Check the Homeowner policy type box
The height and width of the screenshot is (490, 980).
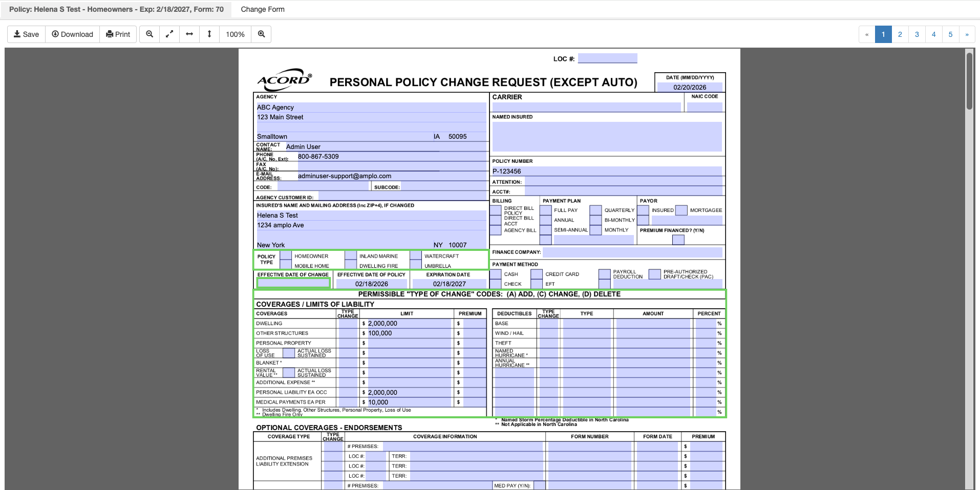[x=286, y=255]
